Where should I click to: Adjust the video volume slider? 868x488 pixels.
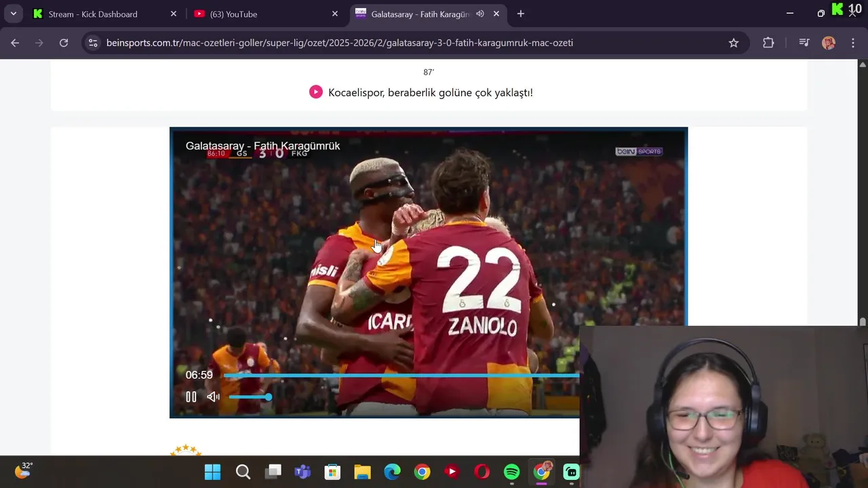coord(250,397)
